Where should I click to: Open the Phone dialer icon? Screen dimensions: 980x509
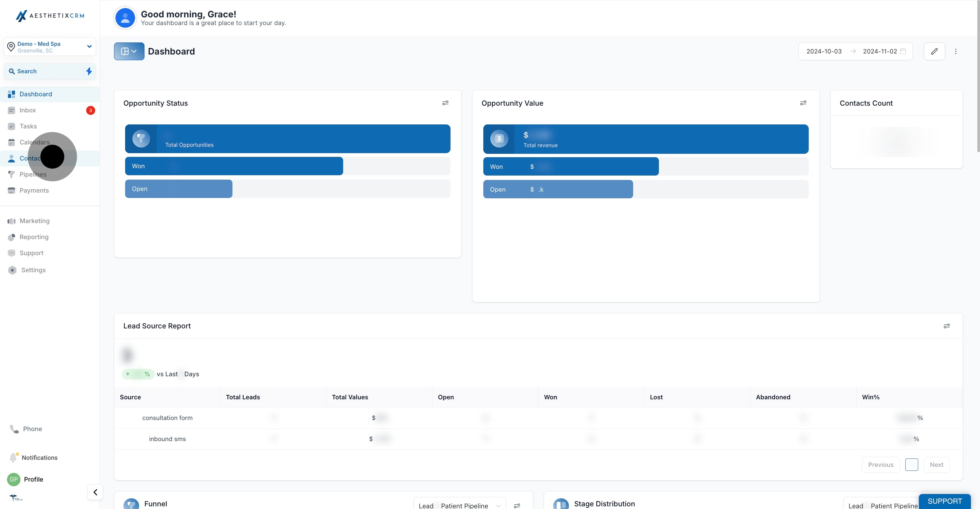[14, 429]
